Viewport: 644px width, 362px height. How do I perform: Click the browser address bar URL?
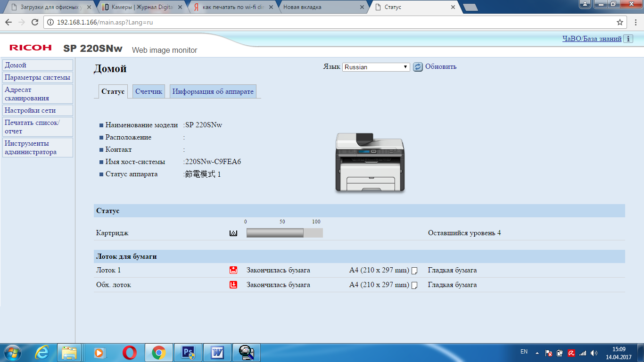click(105, 22)
